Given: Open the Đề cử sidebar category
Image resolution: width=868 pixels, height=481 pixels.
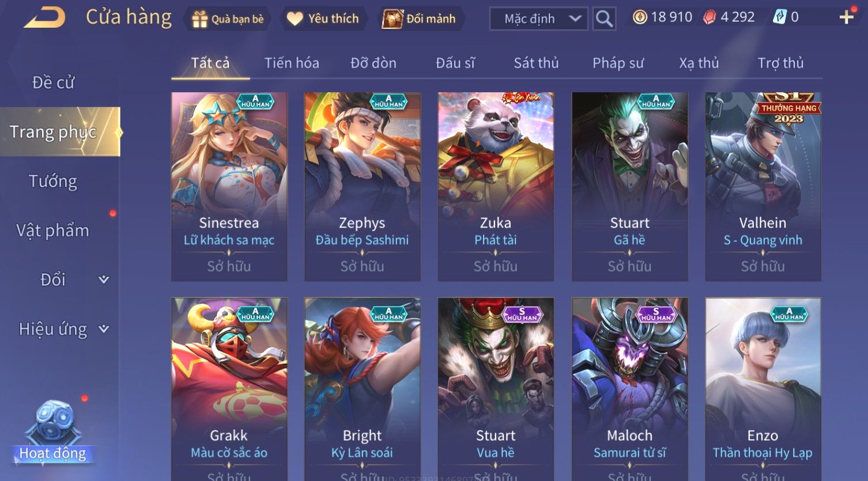Looking at the screenshot, I should [x=53, y=82].
